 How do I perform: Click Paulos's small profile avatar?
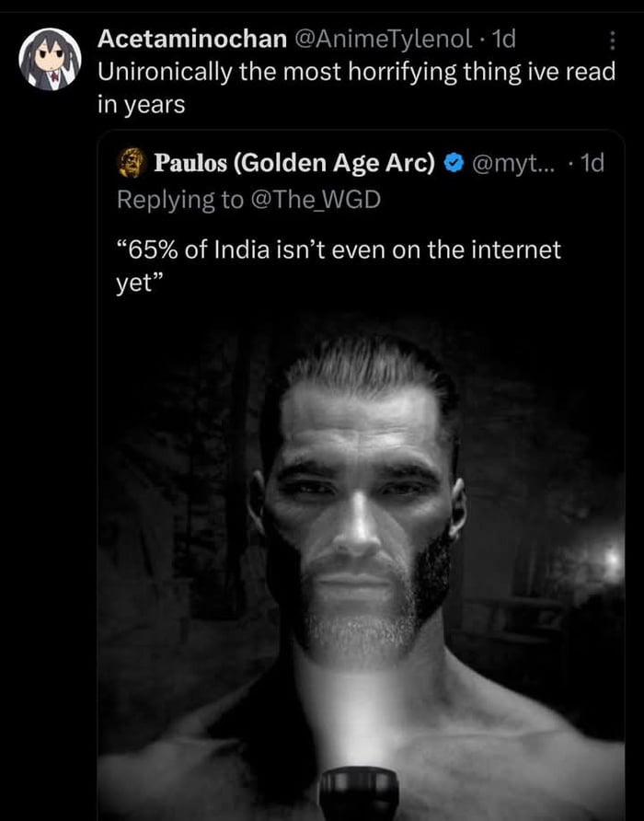(x=133, y=163)
